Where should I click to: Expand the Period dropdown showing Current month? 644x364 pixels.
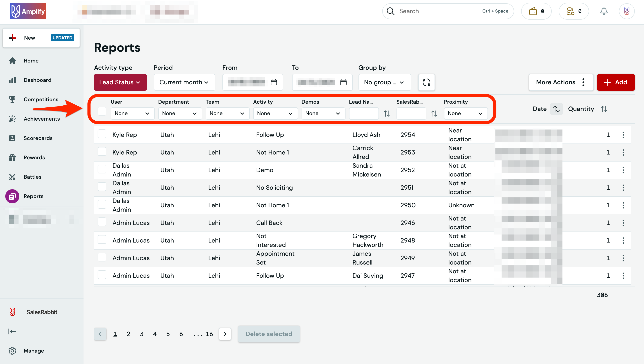pyautogui.click(x=184, y=82)
